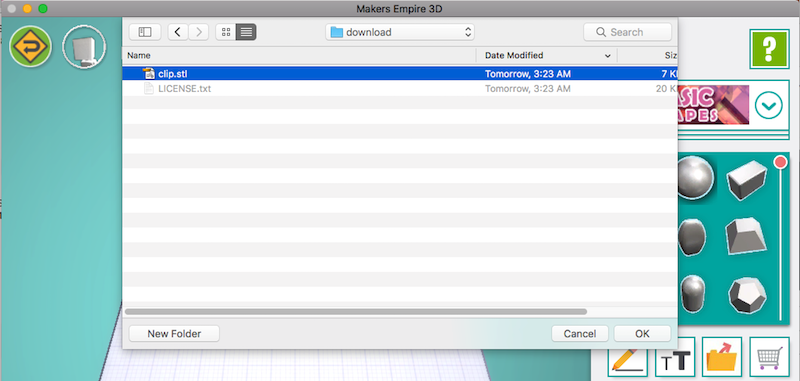
Task: Click the Date Modified sort chevron
Action: 608,56
